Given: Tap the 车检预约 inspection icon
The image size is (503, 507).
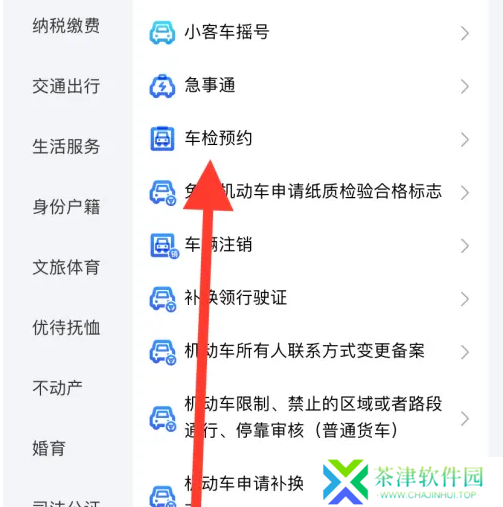Looking at the screenshot, I should tap(162, 139).
